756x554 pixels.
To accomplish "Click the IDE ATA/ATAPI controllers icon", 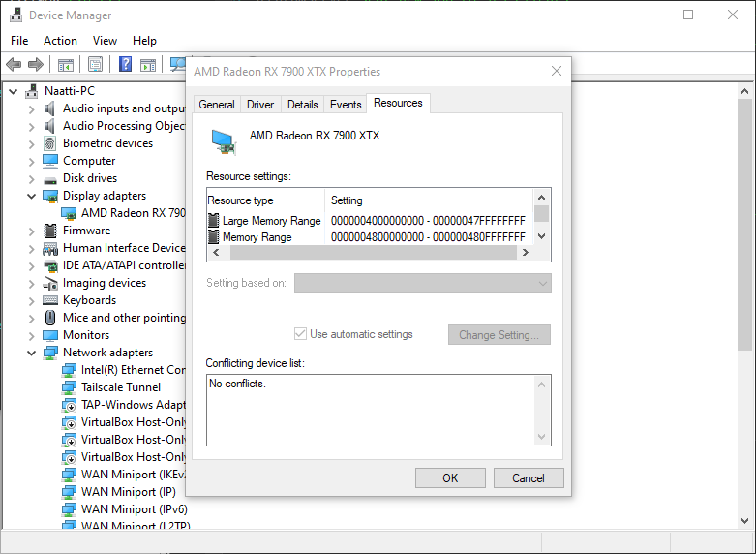I will tap(50, 265).
